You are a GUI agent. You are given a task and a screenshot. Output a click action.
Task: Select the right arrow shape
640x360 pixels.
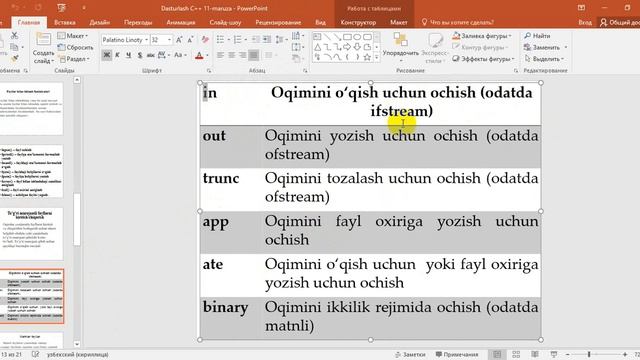click(x=347, y=47)
